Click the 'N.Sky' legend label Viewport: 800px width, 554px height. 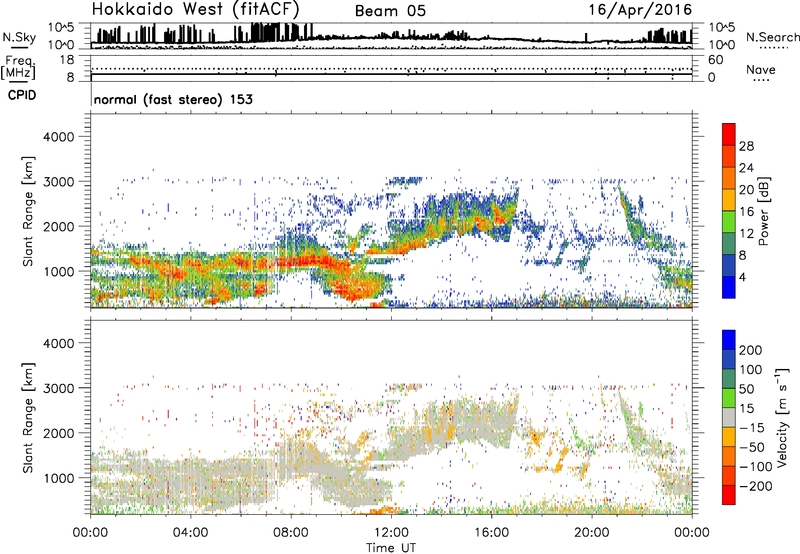pos(19,38)
